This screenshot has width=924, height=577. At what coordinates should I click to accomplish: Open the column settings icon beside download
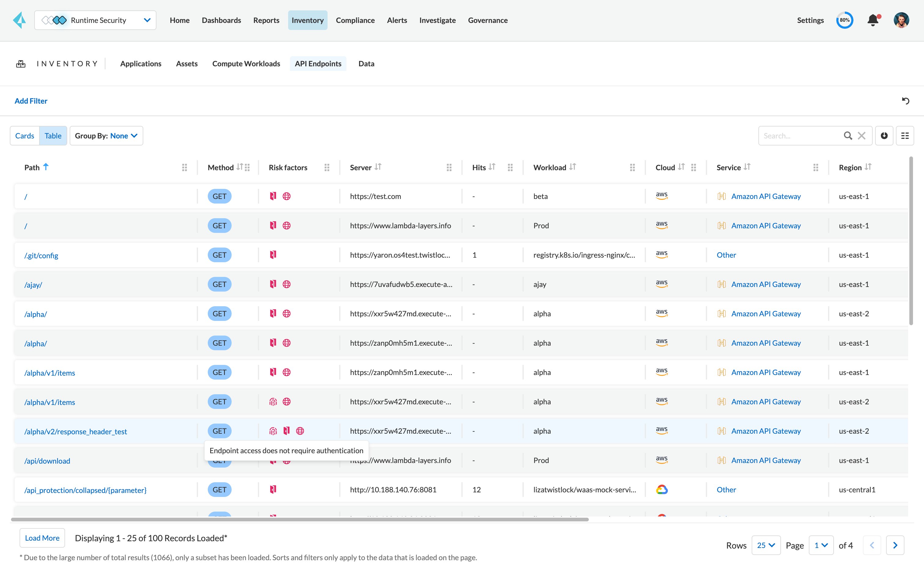(x=906, y=135)
